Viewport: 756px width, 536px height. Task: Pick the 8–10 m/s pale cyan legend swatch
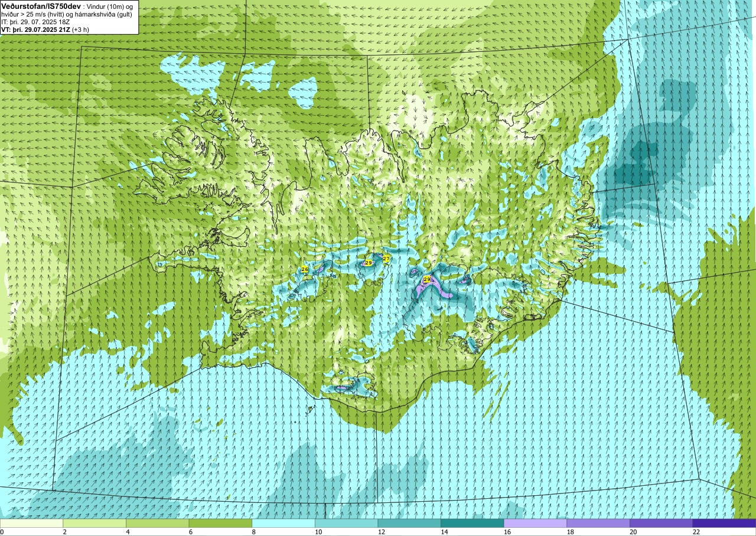pos(283,523)
